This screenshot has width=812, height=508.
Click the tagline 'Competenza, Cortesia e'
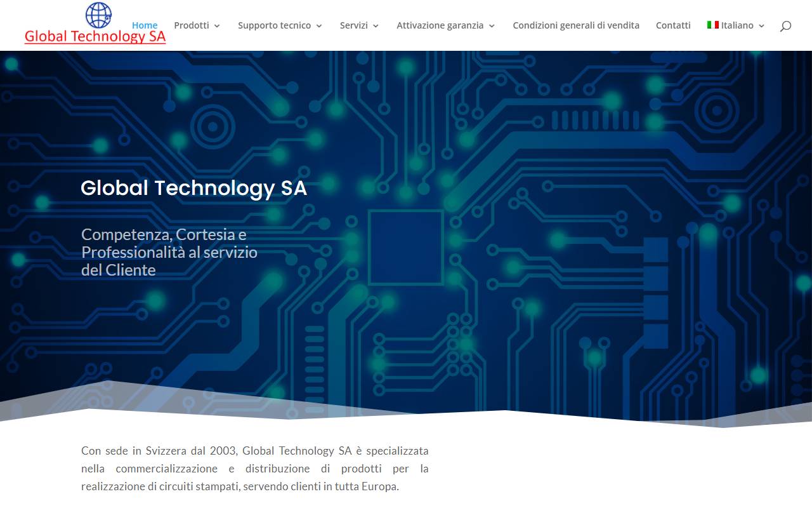(164, 234)
